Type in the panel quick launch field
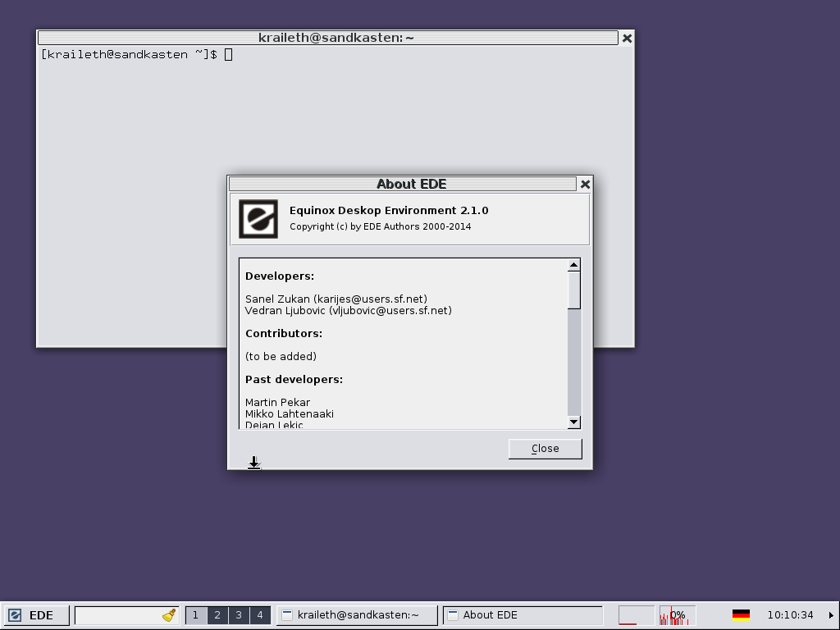Image resolution: width=840 pixels, height=630 pixels. click(116, 615)
